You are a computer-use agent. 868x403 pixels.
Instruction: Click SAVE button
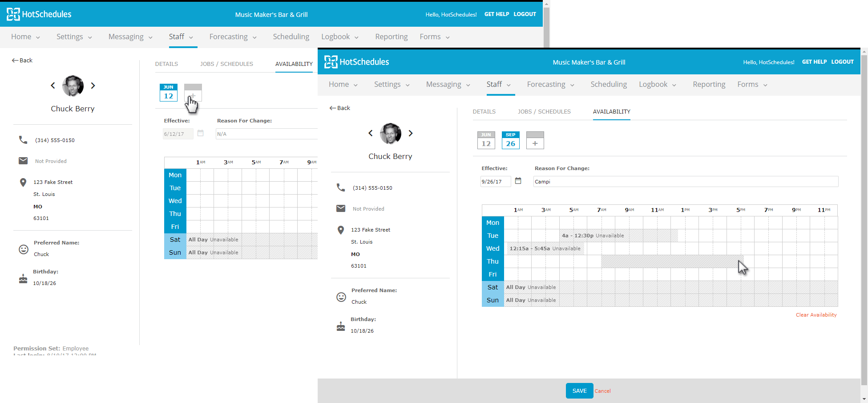[x=579, y=391]
